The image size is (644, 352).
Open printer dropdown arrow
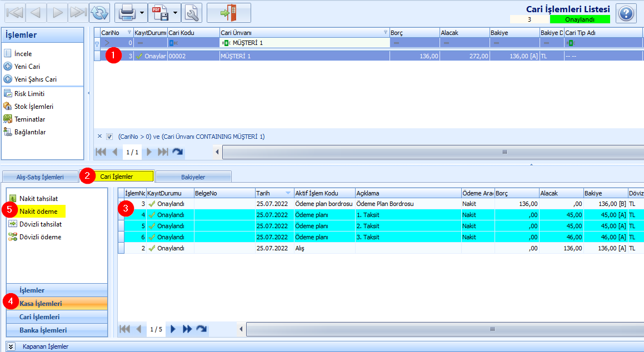tap(142, 13)
